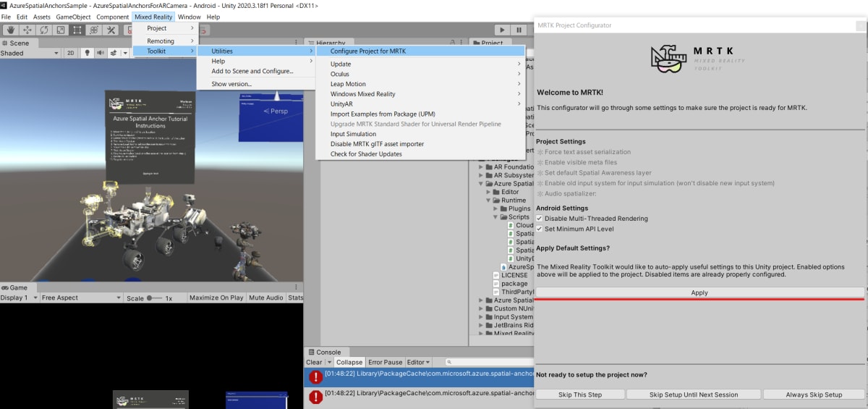Viewport: 868px width, 409px height.
Task: Click the Apply button in MRTK Configurator
Action: (x=699, y=292)
